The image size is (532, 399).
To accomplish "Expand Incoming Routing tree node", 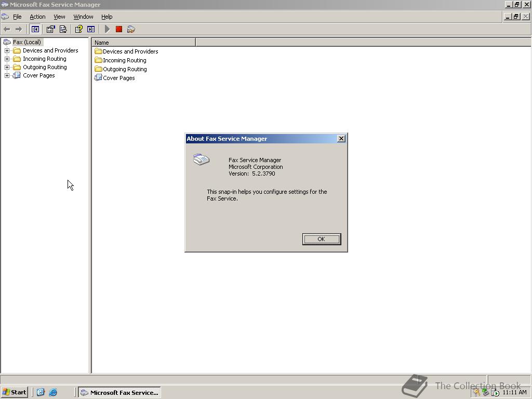I will 7,59.
